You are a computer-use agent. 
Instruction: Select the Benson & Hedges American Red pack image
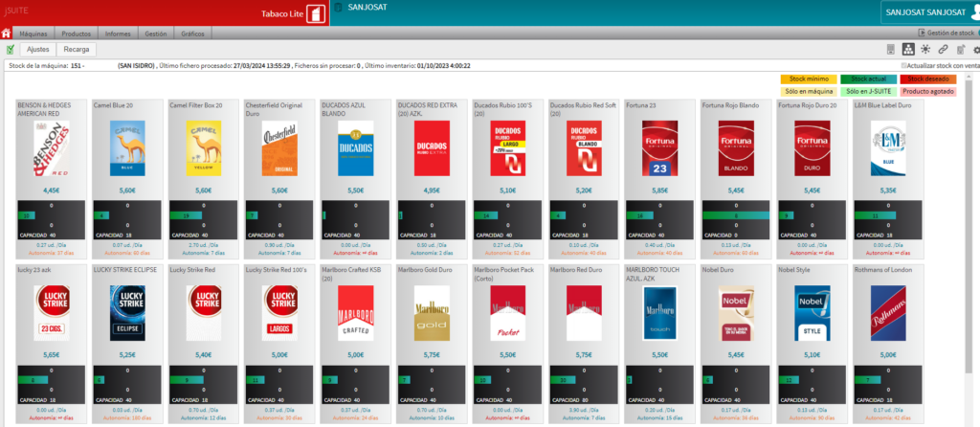point(52,148)
